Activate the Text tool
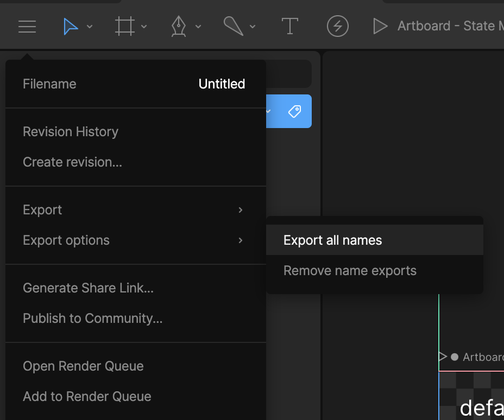The width and height of the screenshot is (504, 420). (x=289, y=26)
